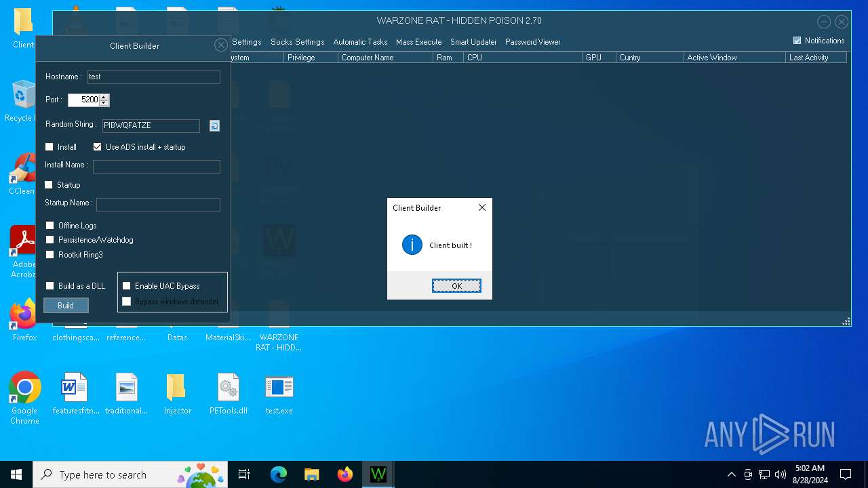Click the Port number field
Viewport: 868px width, 488px height.
coord(83,100)
